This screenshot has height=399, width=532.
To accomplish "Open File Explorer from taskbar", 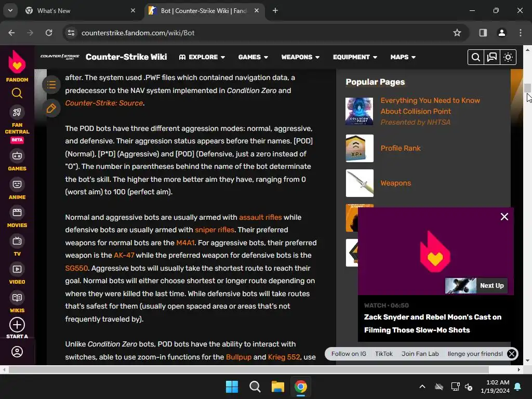I will (277, 387).
